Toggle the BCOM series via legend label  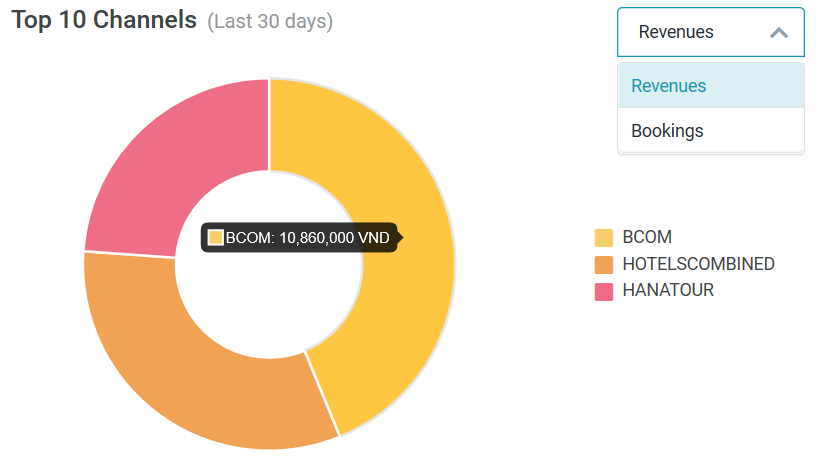(x=647, y=238)
